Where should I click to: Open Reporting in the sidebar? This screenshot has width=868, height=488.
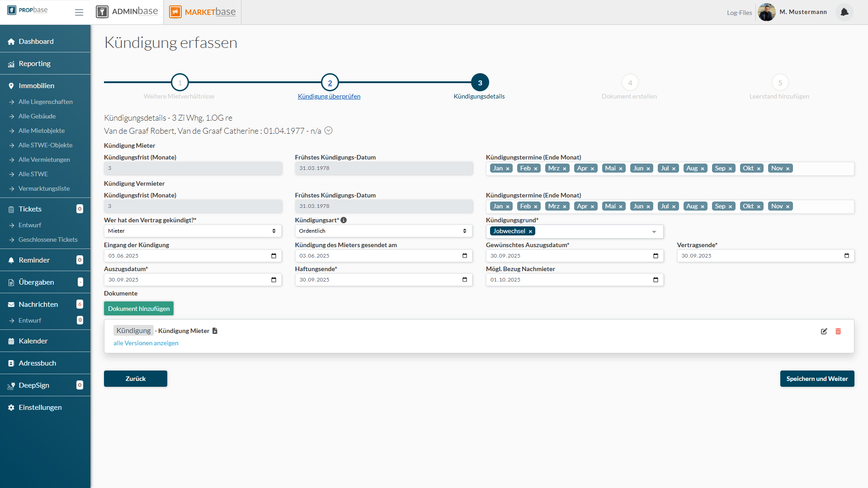coord(35,64)
